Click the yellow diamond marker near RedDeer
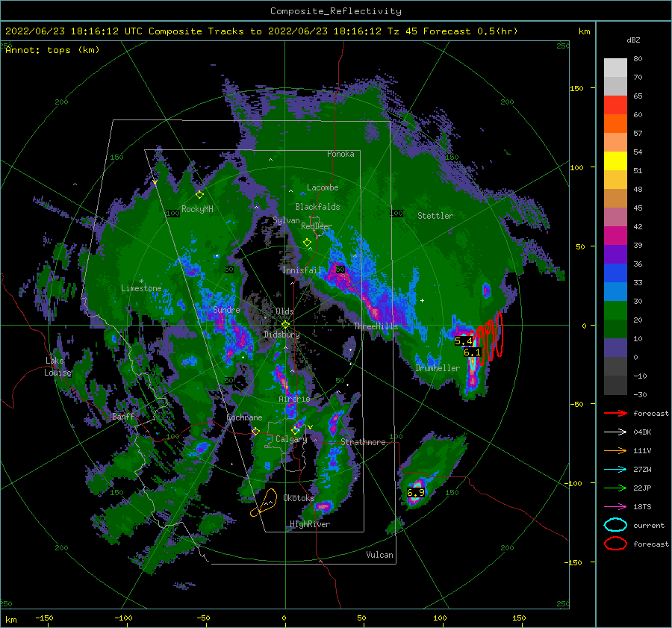672x628 pixels. pyautogui.click(x=307, y=243)
